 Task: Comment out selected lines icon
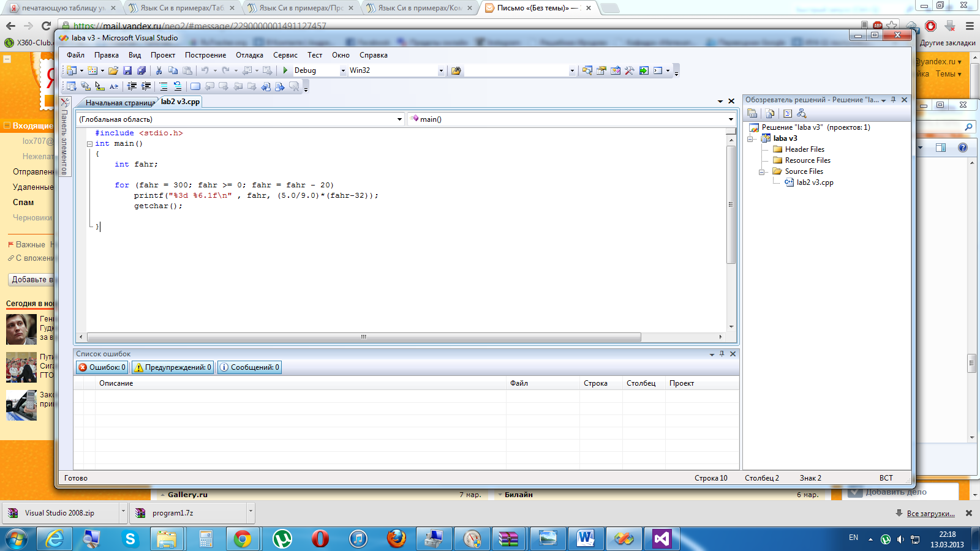[x=164, y=86]
